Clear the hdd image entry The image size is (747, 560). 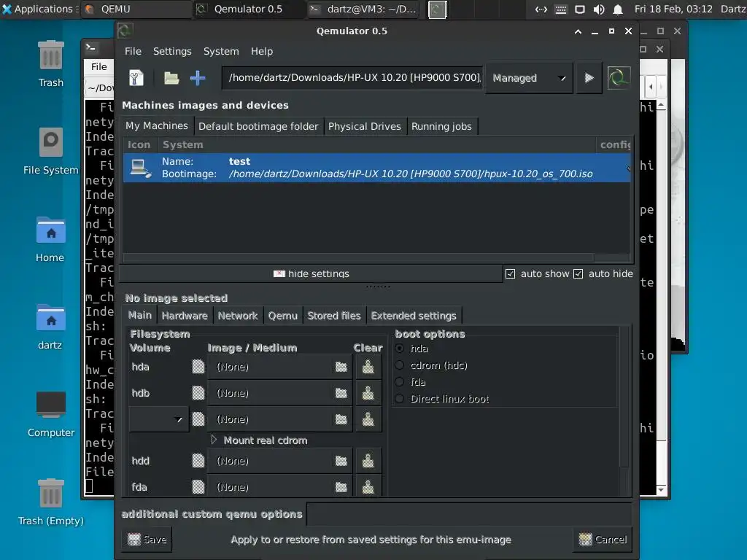click(x=368, y=461)
